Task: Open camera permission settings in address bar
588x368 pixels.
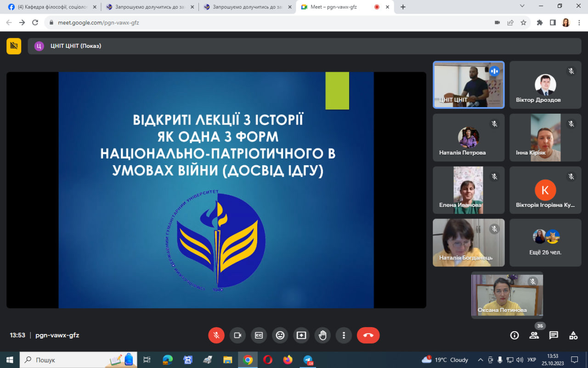Action: (x=497, y=23)
